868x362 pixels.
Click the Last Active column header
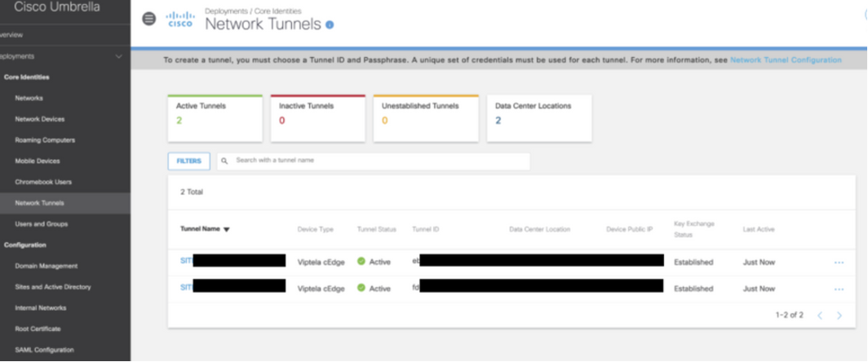pos(759,230)
